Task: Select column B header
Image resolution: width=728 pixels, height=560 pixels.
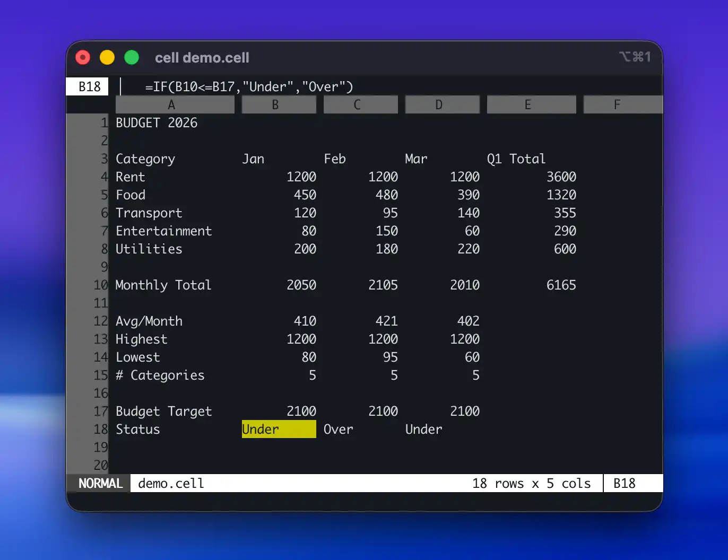Action: click(x=279, y=104)
